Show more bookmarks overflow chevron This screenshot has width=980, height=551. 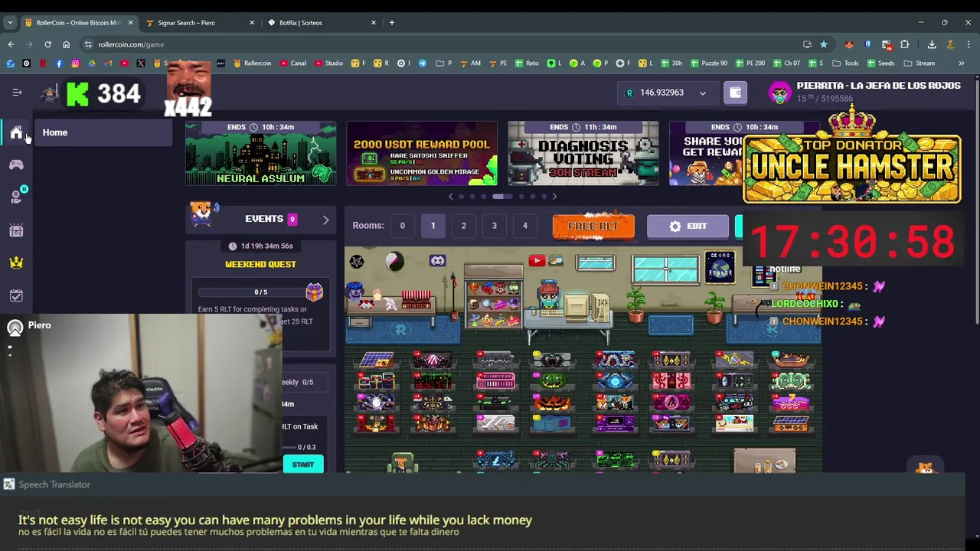(x=962, y=64)
